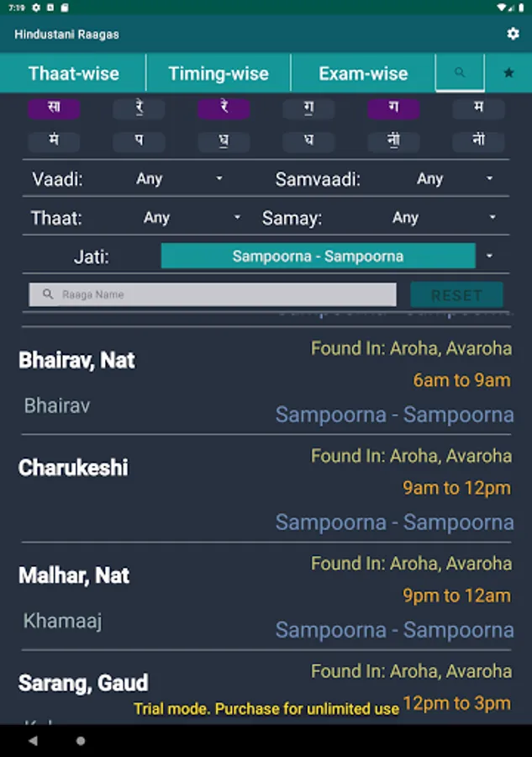
Task: Open the favorites star tab
Action: click(508, 72)
